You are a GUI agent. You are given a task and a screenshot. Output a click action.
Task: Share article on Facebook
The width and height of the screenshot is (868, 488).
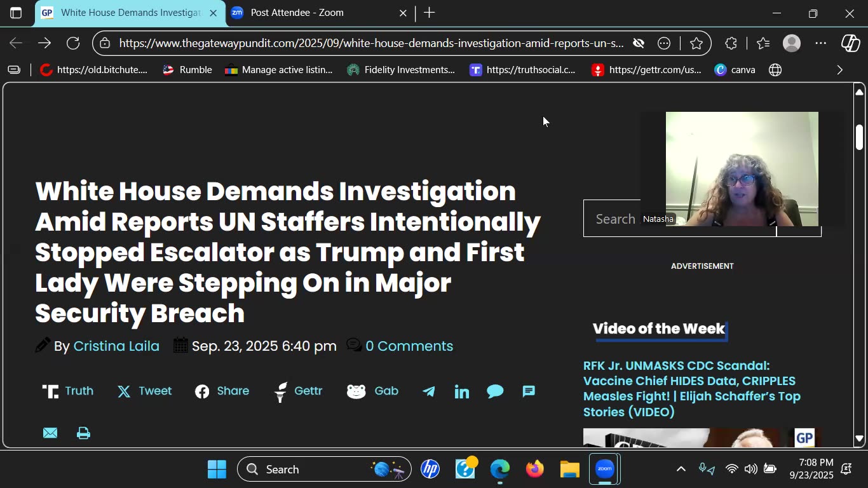click(x=222, y=391)
